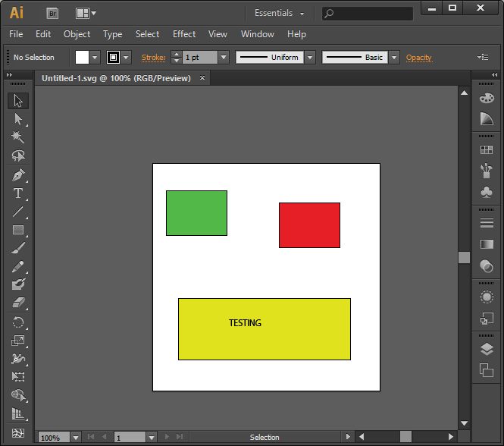The width and height of the screenshot is (504, 446).
Task: Open the Arrange Documents dropdown
Action: [86, 13]
